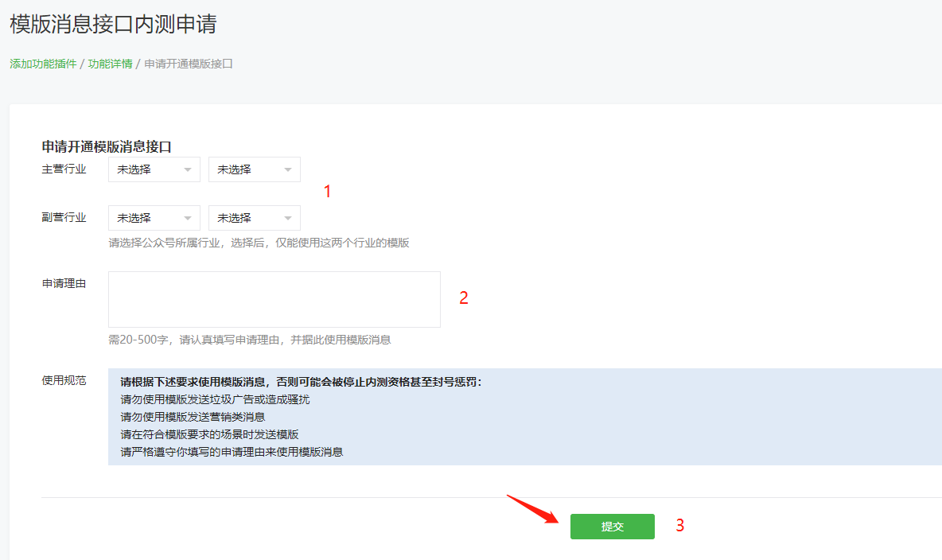Click the hint text starting with 需20-500字
This screenshot has height=560, width=942.
[x=249, y=340]
